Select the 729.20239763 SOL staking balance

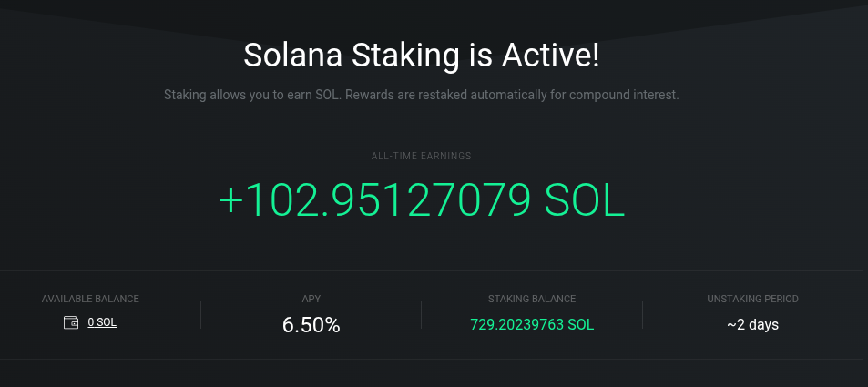(532, 325)
